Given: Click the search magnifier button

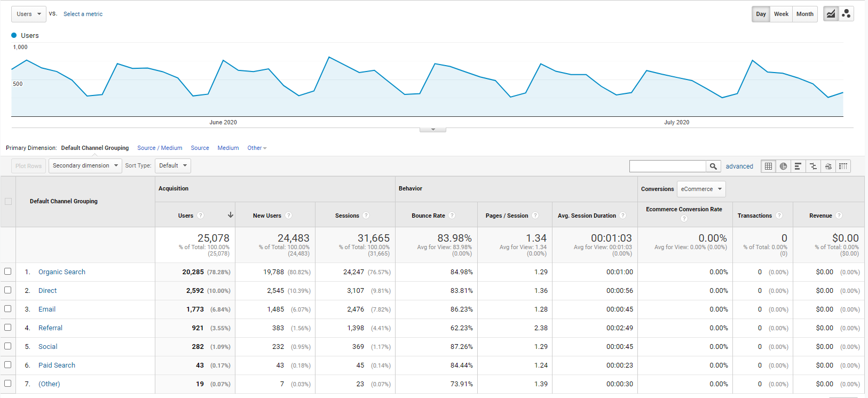Looking at the screenshot, I should 713,166.
